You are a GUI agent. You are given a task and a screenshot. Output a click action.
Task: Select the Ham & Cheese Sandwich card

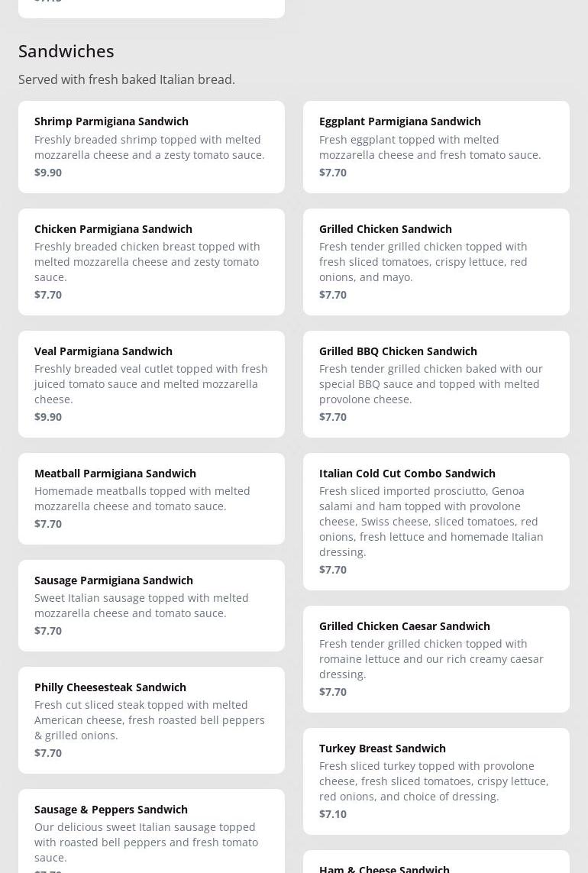coord(436,862)
